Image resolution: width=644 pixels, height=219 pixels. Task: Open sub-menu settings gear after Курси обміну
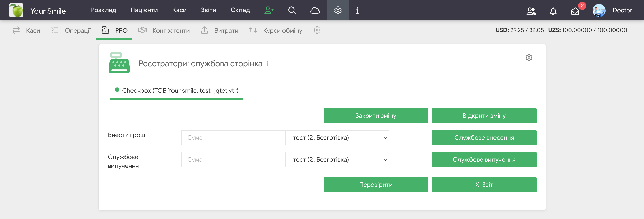(x=317, y=30)
